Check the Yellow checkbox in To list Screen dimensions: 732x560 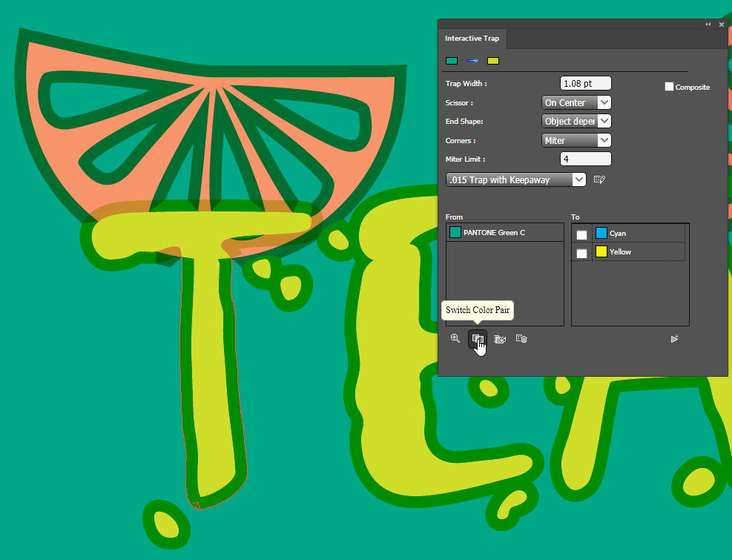click(582, 254)
